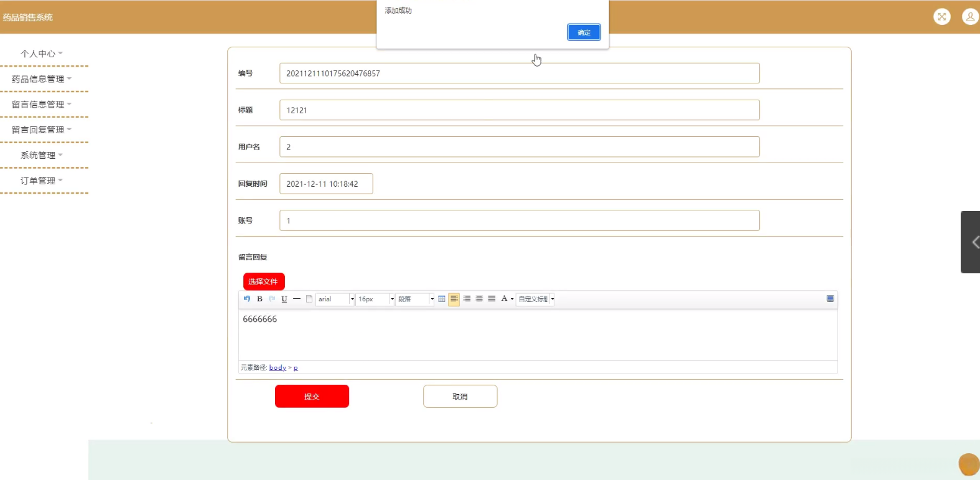Click the 药品销售系统 title text
This screenshot has height=480, width=980.
coord(28,17)
